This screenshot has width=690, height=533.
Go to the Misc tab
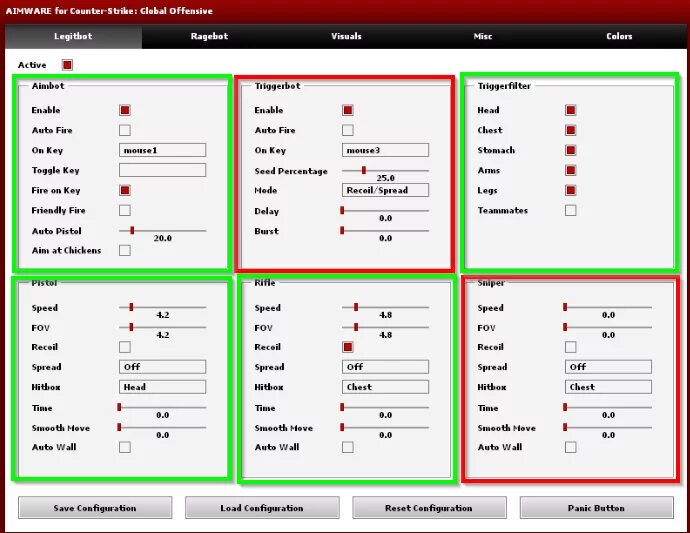pos(483,37)
